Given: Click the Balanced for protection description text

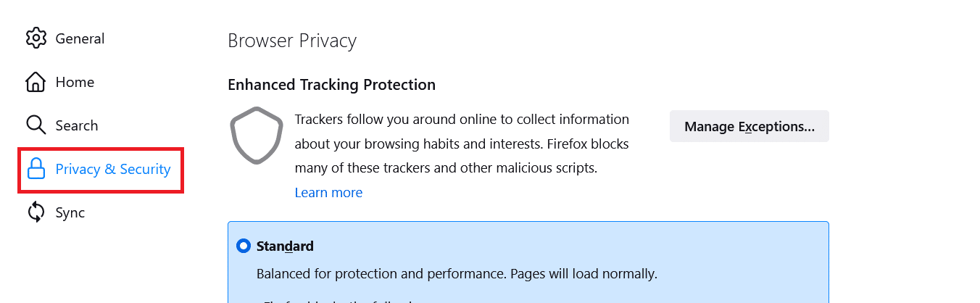Looking at the screenshot, I should [x=457, y=274].
